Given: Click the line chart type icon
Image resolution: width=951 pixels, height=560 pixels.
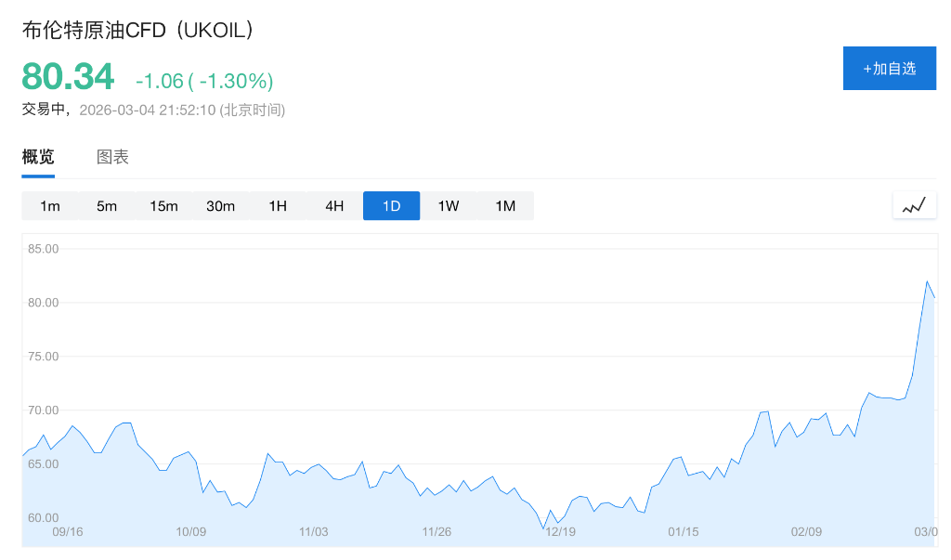Looking at the screenshot, I should tap(914, 205).
